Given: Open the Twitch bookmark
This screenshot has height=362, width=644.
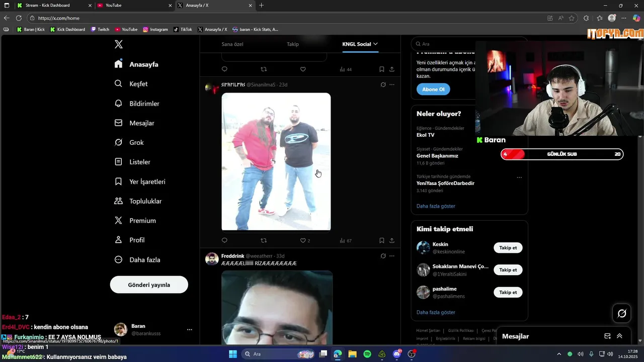Looking at the screenshot, I should point(100,29).
